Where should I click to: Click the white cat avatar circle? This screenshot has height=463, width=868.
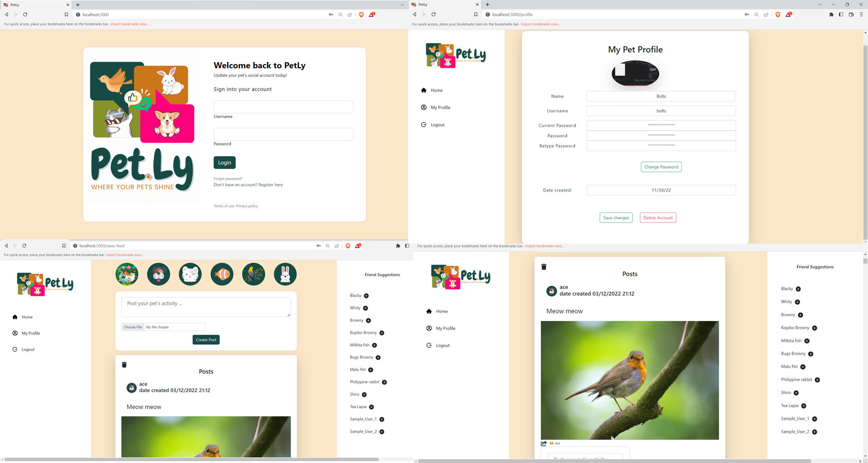tap(190, 274)
